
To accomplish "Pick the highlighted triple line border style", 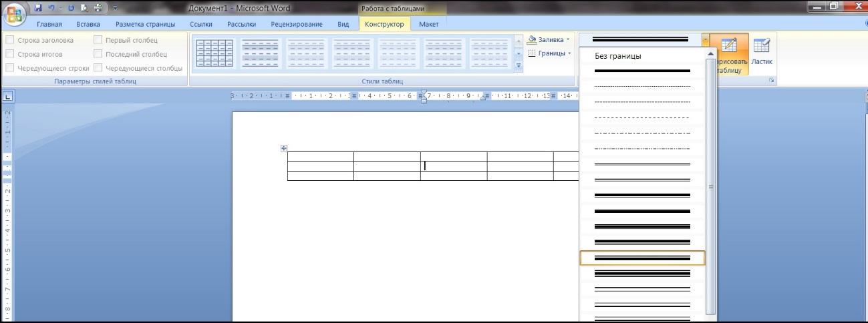I will coord(642,258).
